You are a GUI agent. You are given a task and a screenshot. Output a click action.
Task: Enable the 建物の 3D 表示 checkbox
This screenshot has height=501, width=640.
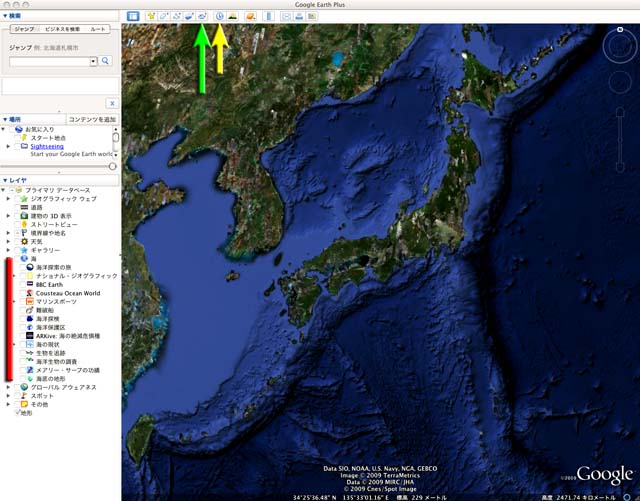click(x=17, y=216)
